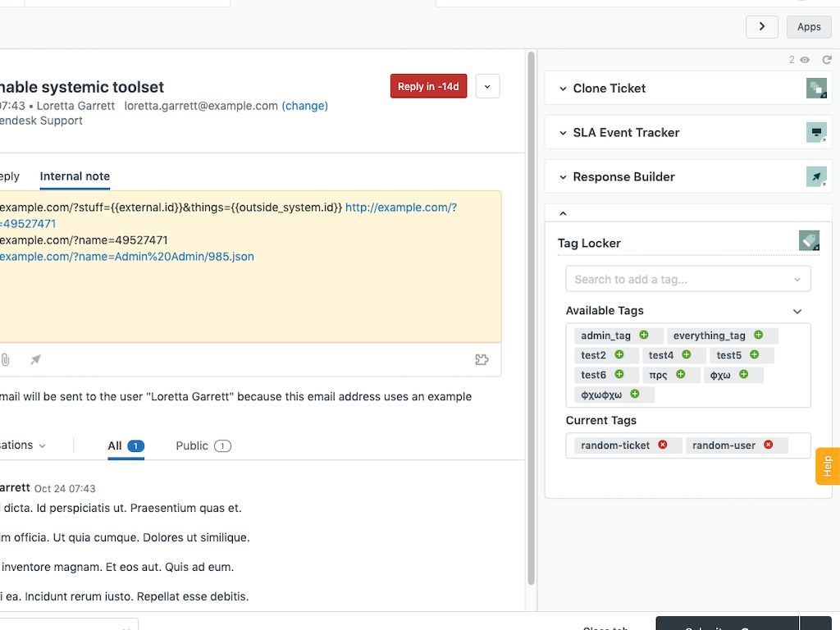This screenshot has width=840, height=630.
Task: Switch to the Internal note tab
Action: [x=75, y=176]
